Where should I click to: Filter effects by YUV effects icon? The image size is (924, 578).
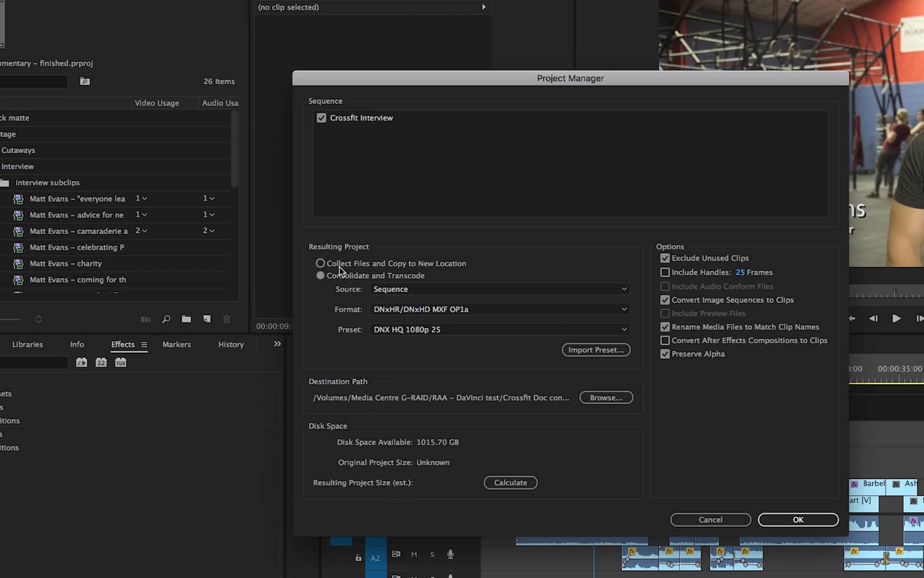click(120, 362)
